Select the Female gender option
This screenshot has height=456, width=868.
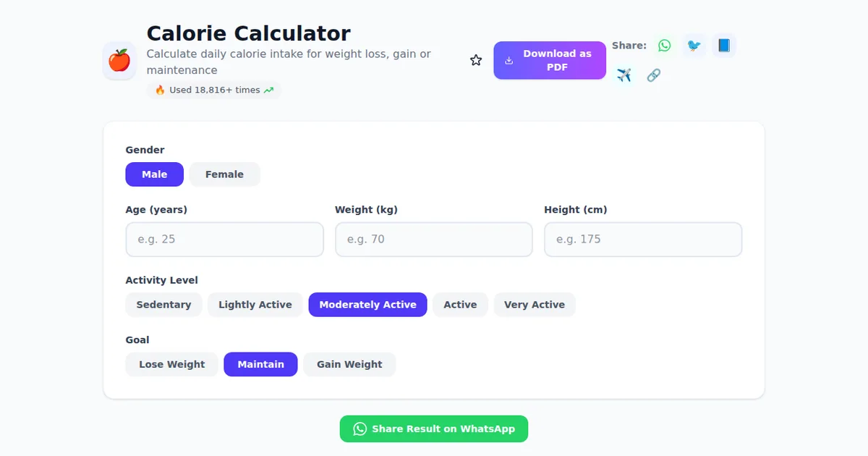(224, 174)
